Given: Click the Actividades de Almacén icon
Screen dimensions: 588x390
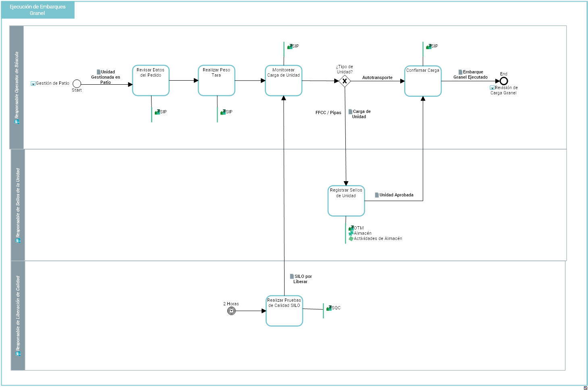Looking at the screenshot, I should (351, 238).
